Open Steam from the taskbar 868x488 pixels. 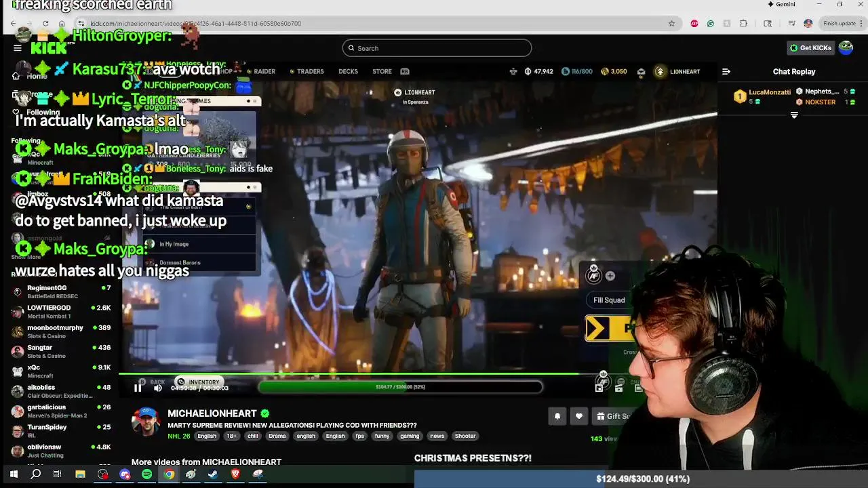(213, 474)
